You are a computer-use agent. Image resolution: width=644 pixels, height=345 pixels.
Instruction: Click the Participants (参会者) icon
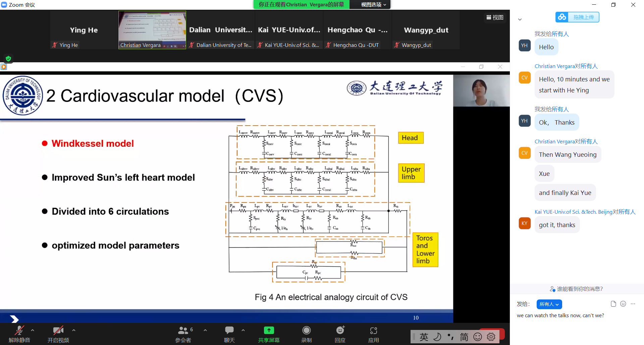[x=183, y=331]
